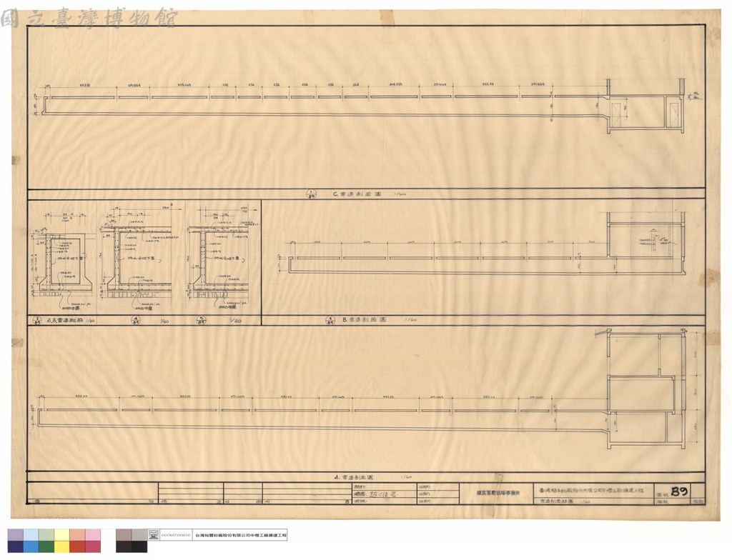Select the red color calibration swatch

click(x=77, y=546)
